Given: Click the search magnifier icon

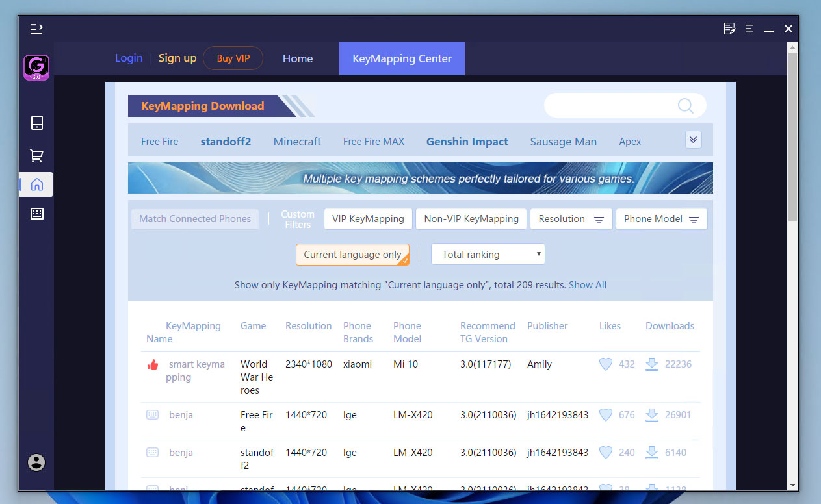Looking at the screenshot, I should [685, 106].
